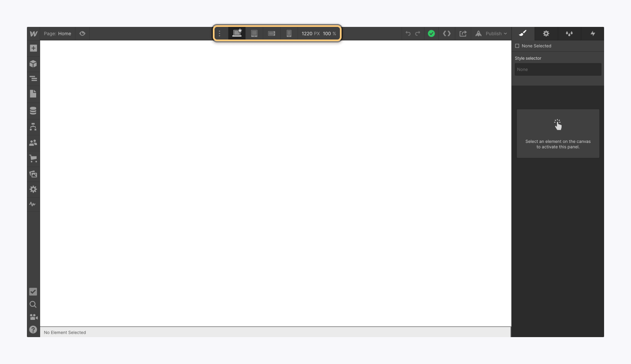
Task: Open the code export brackets icon
Action: (447, 34)
